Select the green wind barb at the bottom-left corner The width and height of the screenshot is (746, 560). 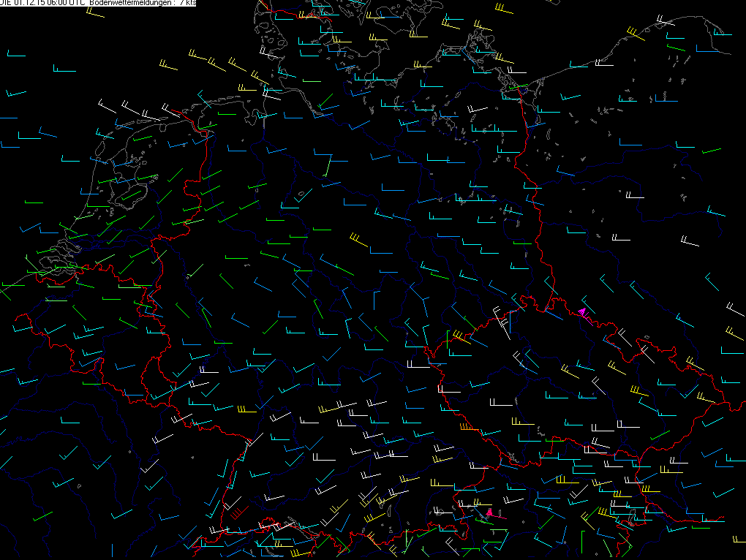tap(44, 515)
